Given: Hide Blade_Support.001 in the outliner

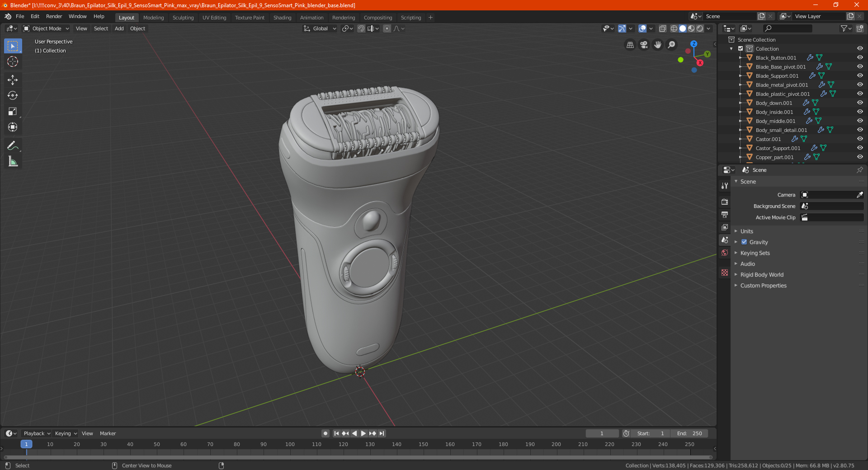Looking at the screenshot, I should coord(860,75).
